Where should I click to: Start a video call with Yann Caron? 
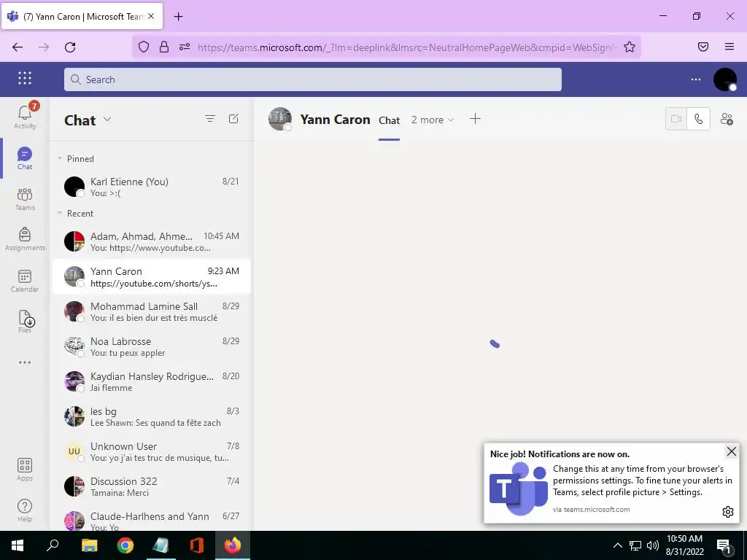(x=676, y=119)
